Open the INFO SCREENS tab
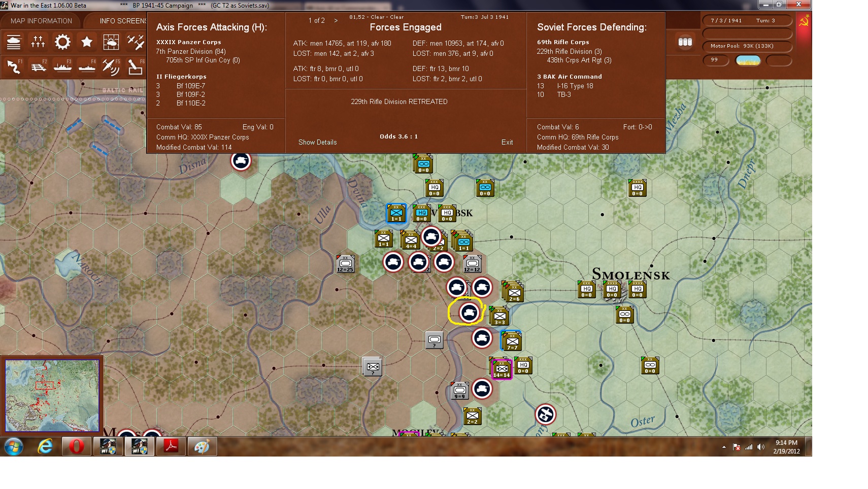The image size is (868, 489). (x=123, y=21)
